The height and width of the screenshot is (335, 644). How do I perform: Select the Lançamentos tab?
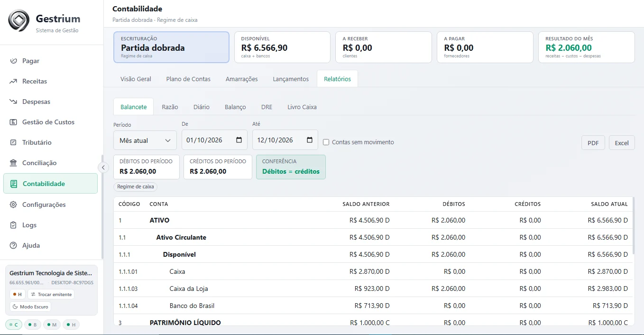pos(291,79)
